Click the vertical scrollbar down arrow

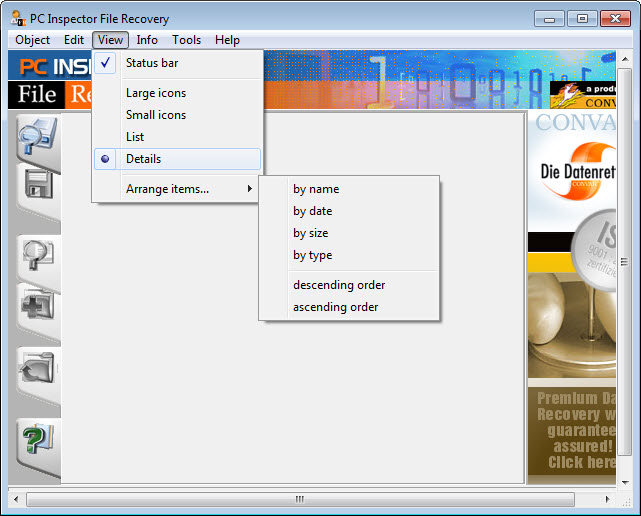pyautogui.click(x=625, y=482)
